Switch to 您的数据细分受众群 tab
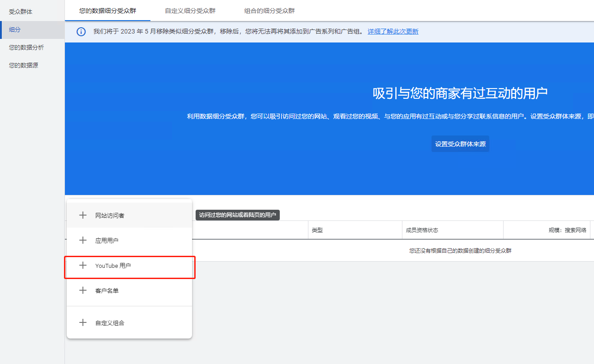This screenshot has height=364, width=594. (107, 11)
